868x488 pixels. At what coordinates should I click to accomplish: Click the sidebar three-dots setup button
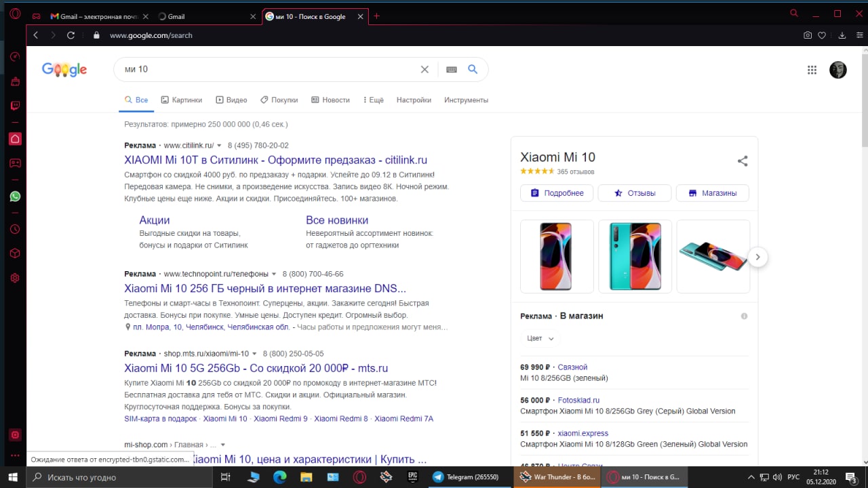[15, 455]
